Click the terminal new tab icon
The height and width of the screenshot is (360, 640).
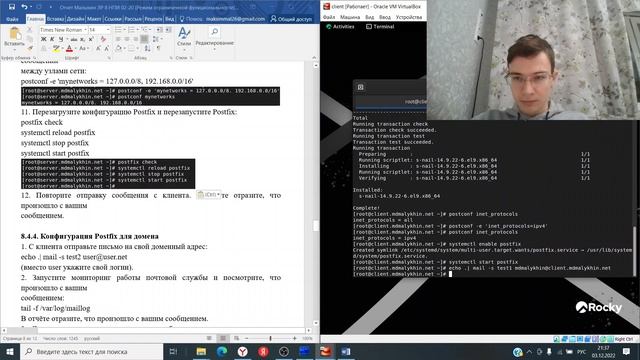(x=360, y=87)
